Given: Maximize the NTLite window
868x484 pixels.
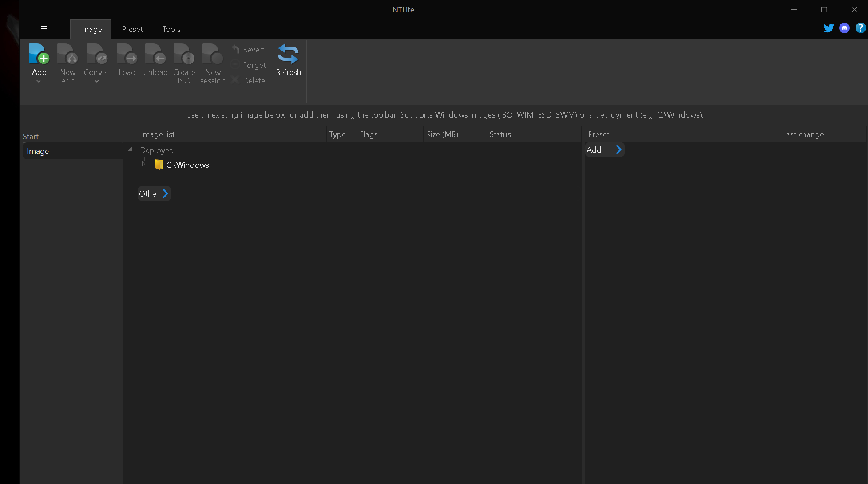Looking at the screenshot, I should [824, 9].
